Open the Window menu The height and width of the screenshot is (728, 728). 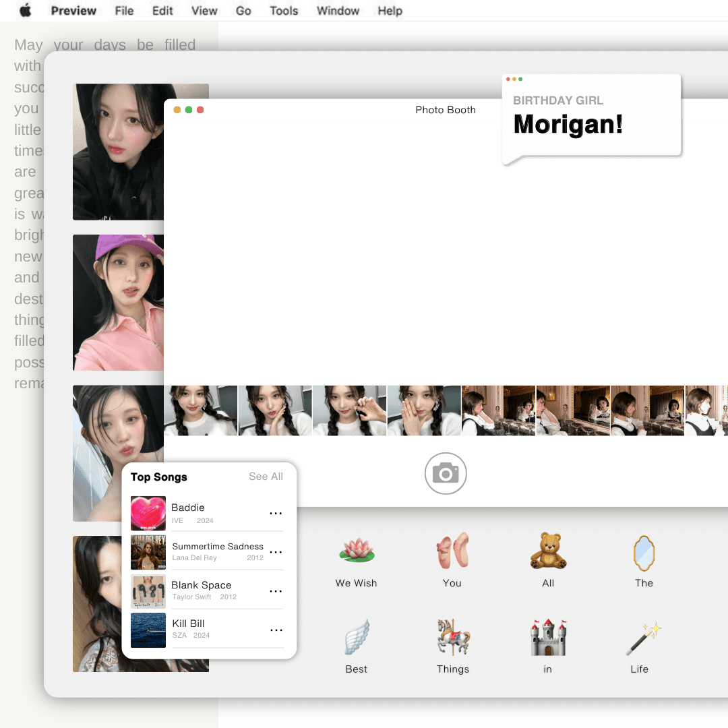click(x=338, y=11)
